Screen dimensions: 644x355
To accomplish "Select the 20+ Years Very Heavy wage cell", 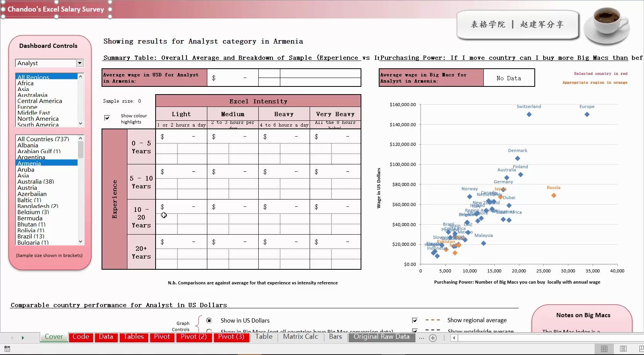I will (x=335, y=242).
